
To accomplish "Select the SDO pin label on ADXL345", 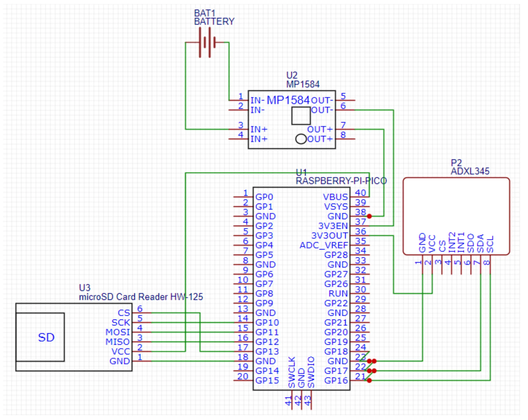I will [x=471, y=243].
